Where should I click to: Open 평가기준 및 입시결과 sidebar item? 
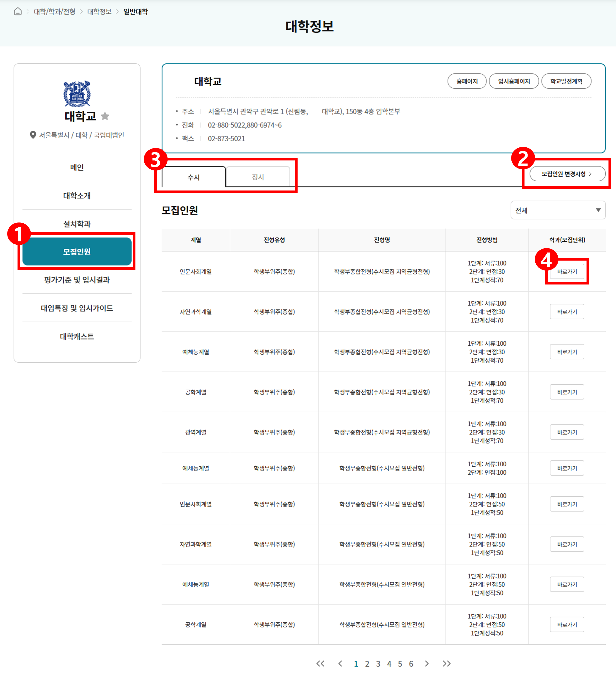(77, 280)
